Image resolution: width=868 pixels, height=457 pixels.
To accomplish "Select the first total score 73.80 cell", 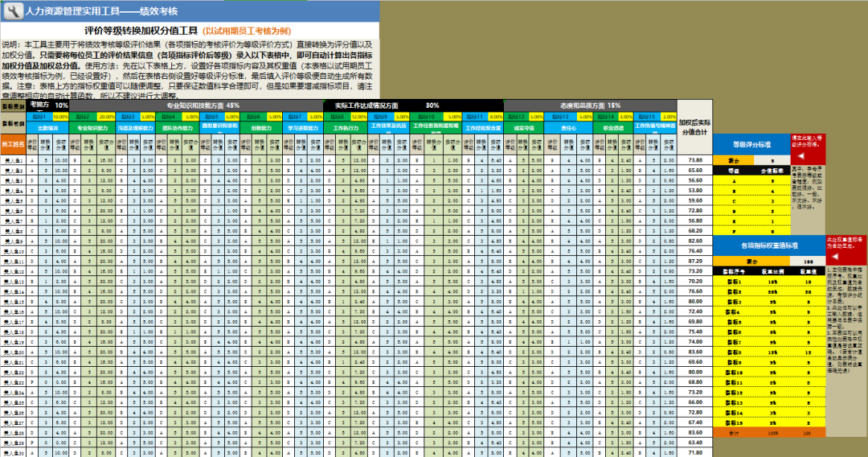I will pyautogui.click(x=695, y=160).
